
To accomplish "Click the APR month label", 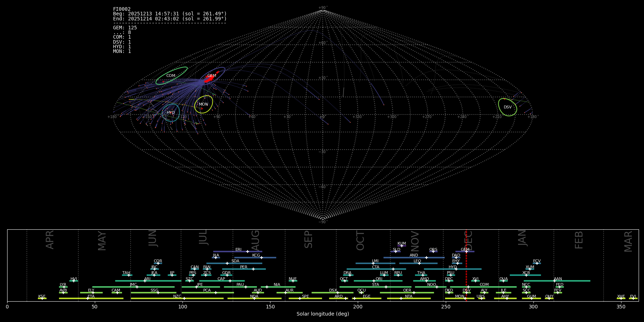I will pos(50,240).
